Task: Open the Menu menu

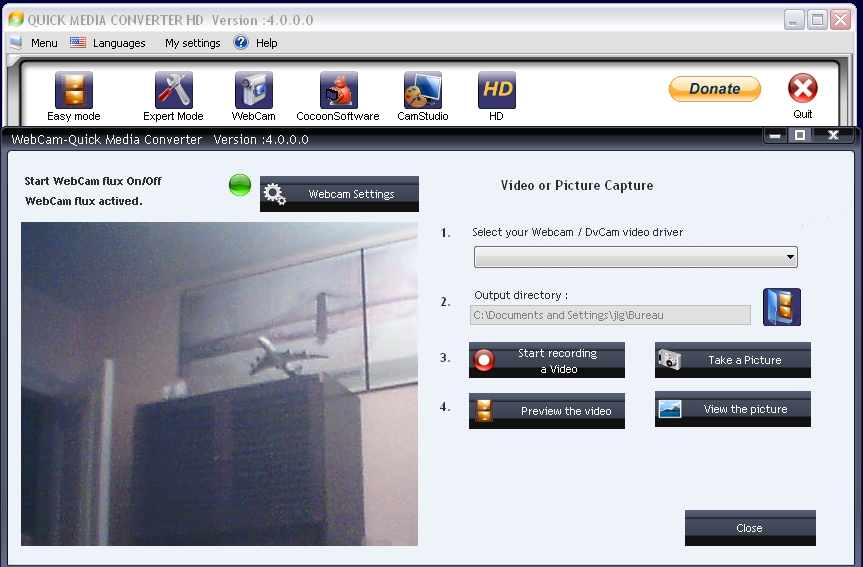Action: point(44,43)
